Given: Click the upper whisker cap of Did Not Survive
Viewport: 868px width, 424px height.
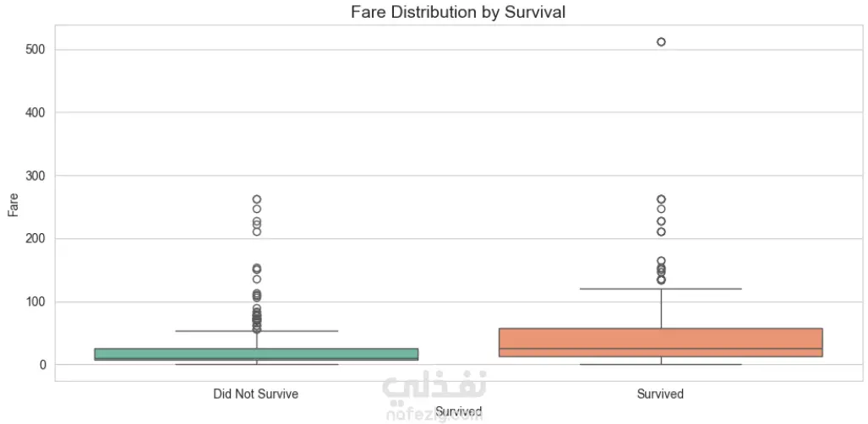Looking at the screenshot, I should [256, 331].
